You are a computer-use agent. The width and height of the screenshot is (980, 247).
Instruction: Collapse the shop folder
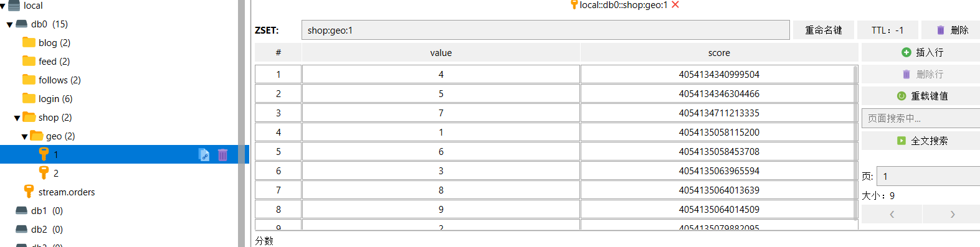[17, 118]
